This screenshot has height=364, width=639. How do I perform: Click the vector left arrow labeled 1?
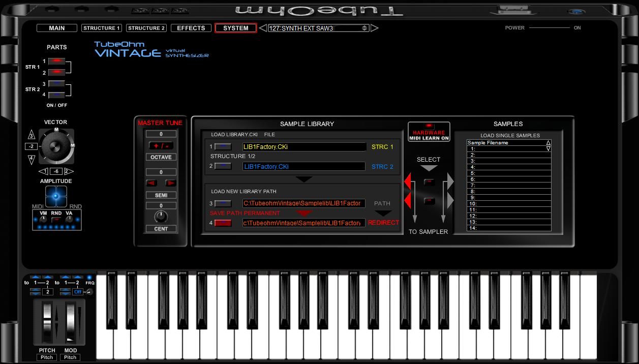[x=44, y=171]
